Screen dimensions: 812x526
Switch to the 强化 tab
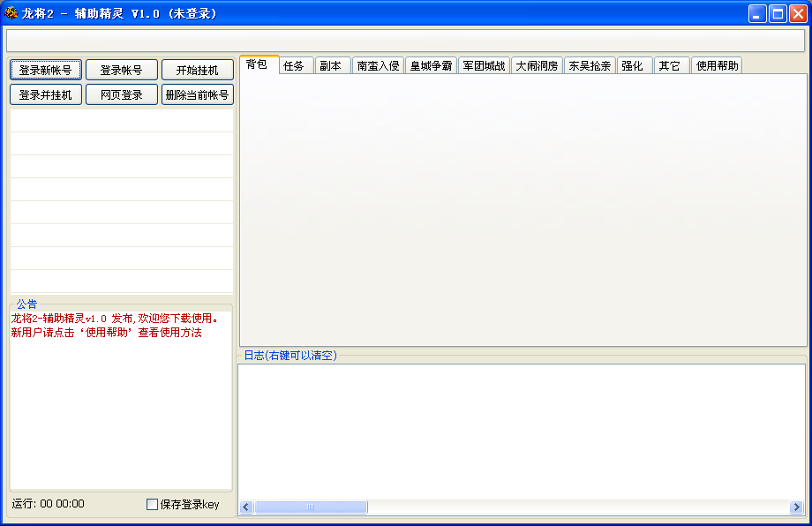tap(635, 65)
